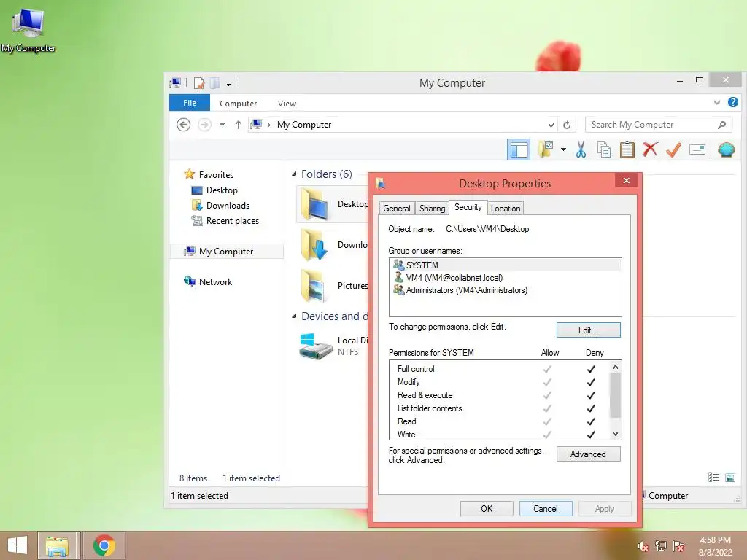
Task: Select Recent places under Favorites
Action: coord(232,220)
